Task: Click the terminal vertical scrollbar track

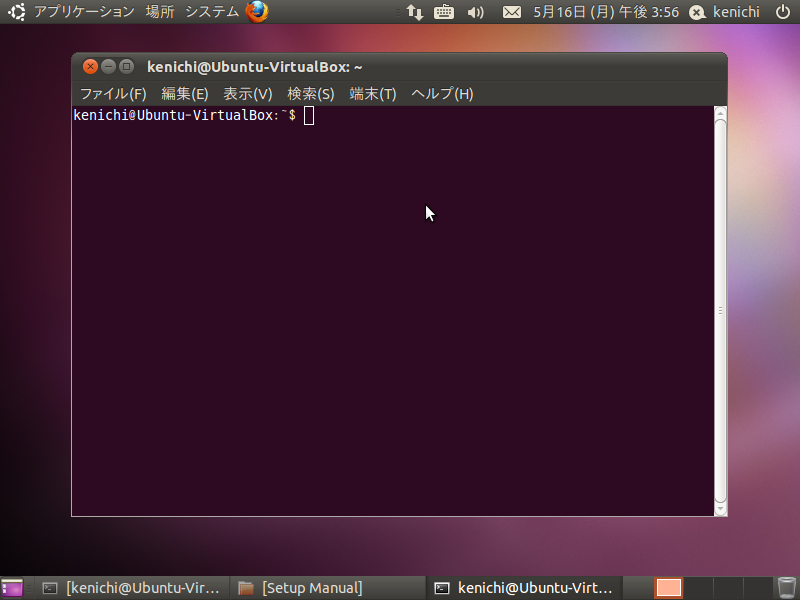Action: tap(720, 311)
